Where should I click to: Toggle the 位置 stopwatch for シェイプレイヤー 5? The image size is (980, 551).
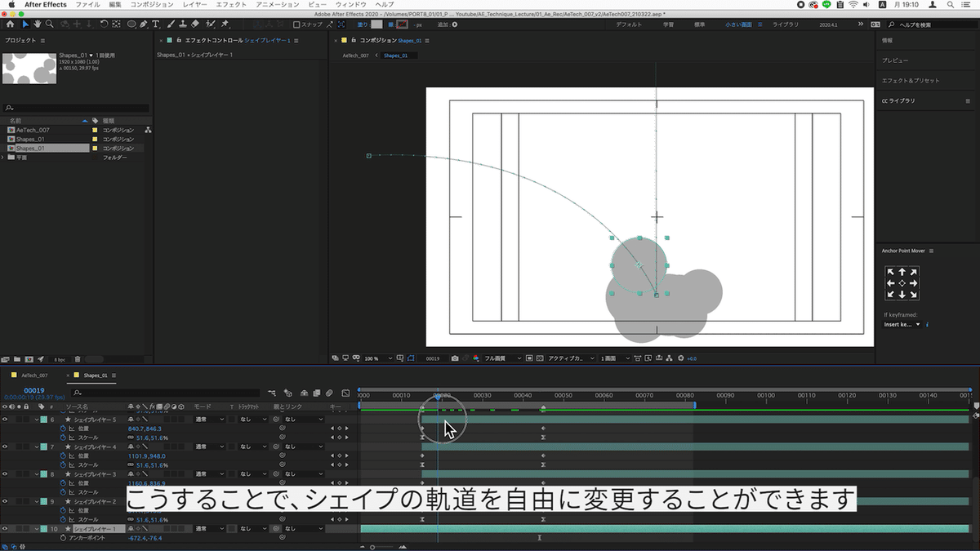point(63,429)
